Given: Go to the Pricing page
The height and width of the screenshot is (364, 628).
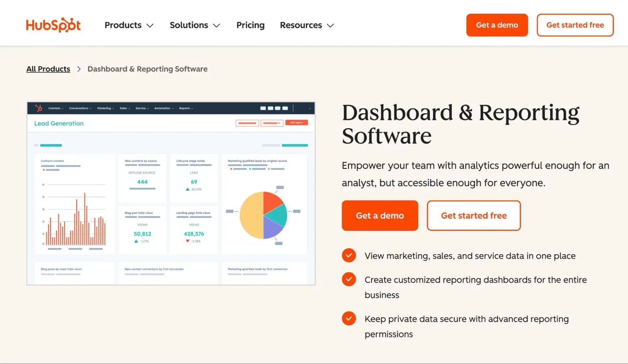Looking at the screenshot, I should click(x=250, y=25).
